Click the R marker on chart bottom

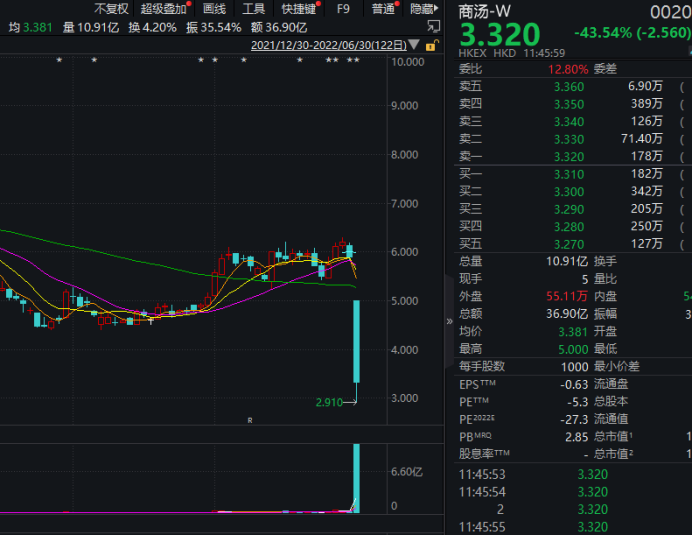point(250,420)
